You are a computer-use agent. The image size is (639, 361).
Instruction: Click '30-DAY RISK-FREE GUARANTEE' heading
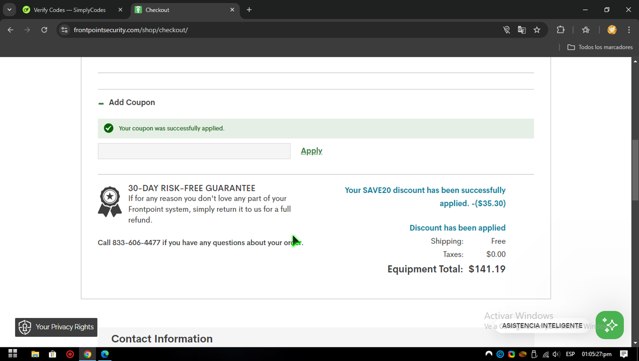click(x=192, y=188)
